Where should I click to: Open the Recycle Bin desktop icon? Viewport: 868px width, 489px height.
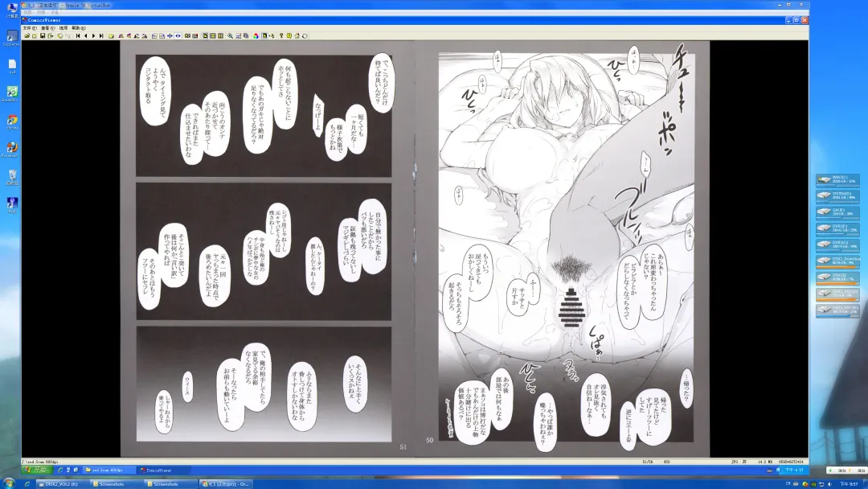tap(12, 176)
